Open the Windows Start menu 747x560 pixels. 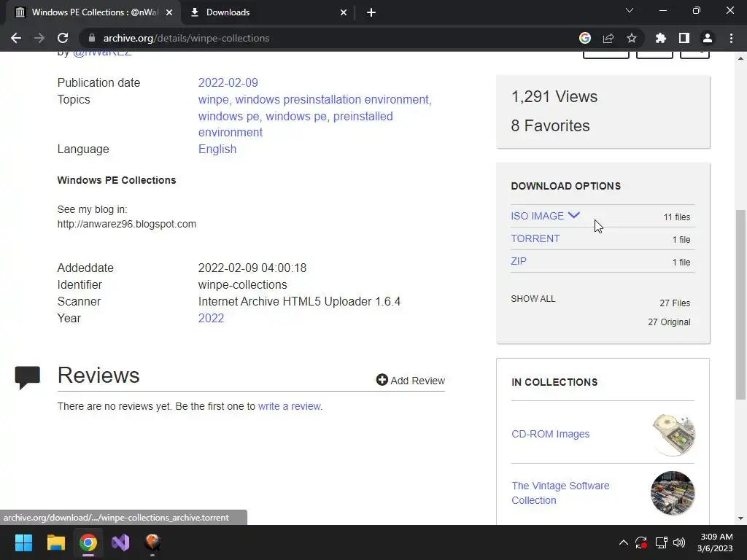tap(23, 542)
